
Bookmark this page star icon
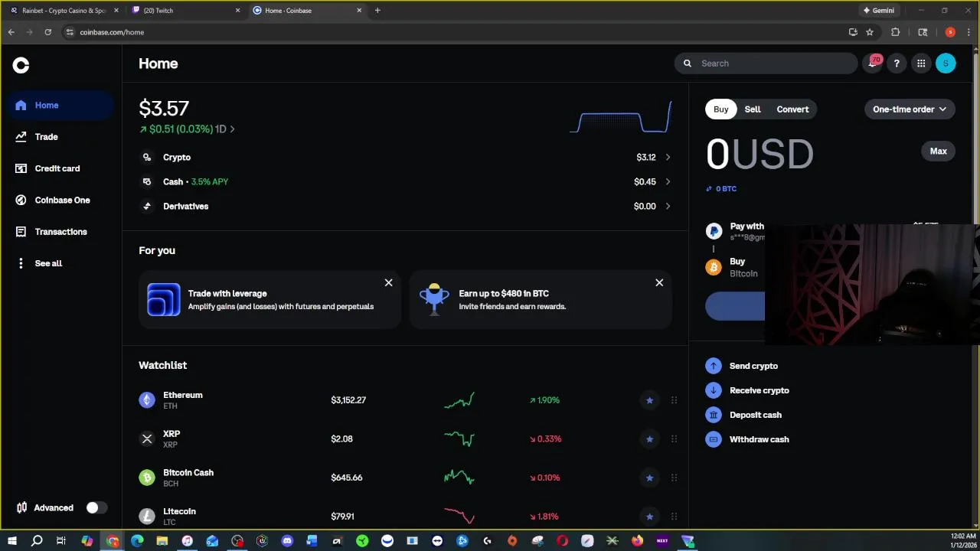coord(870,32)
